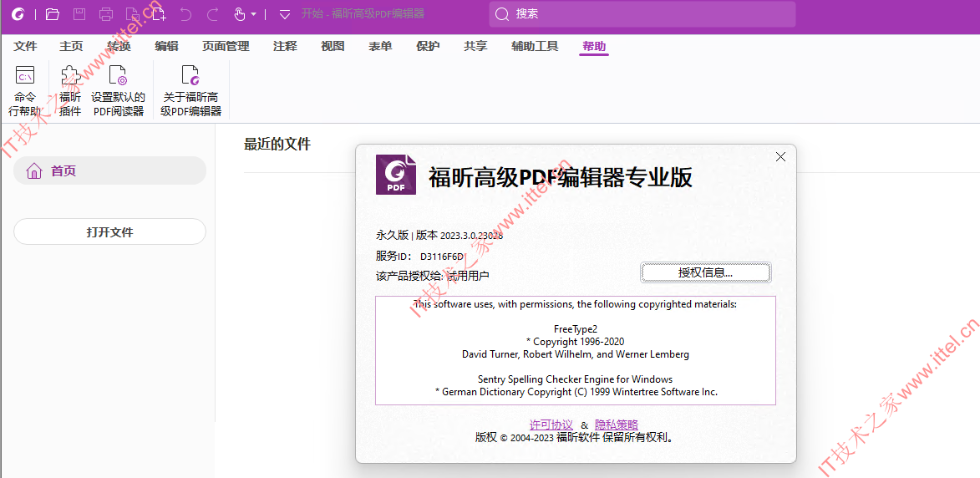Click the magnifier search icon
Viewport: 980px width, 478px height.
click(x=502, y=13)
